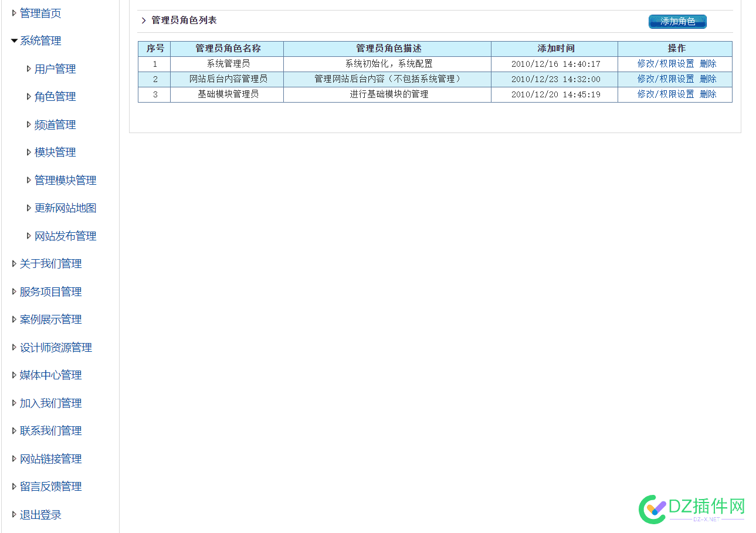The width and height of the screenshot is (756, 533).
Task: Click timestamp 2010/12/20 14:45:19
Action: [555, 94]
